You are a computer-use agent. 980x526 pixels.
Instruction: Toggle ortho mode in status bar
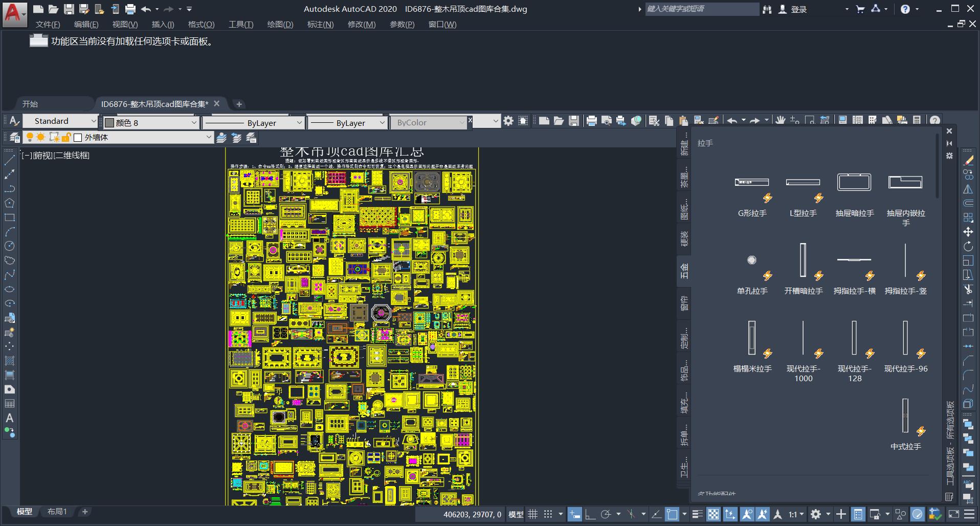coord(590,514)
